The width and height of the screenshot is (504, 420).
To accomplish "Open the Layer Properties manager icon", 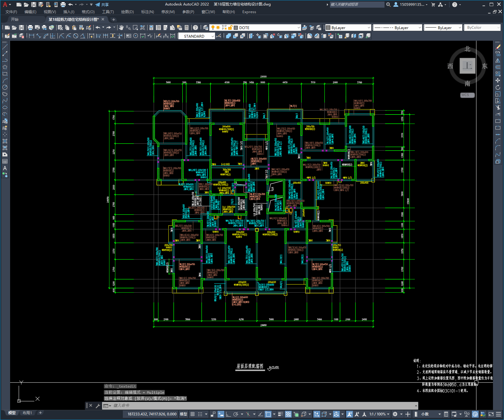I will click(x=205, y=28).
